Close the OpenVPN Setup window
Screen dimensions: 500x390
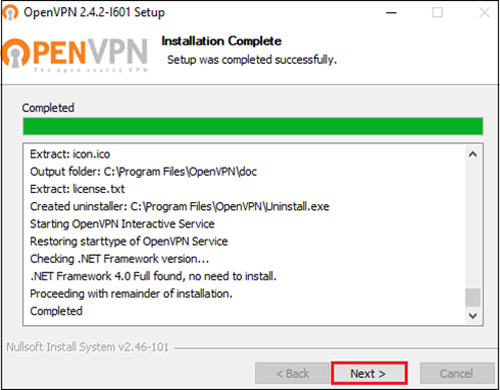click(x=484, y=13)
